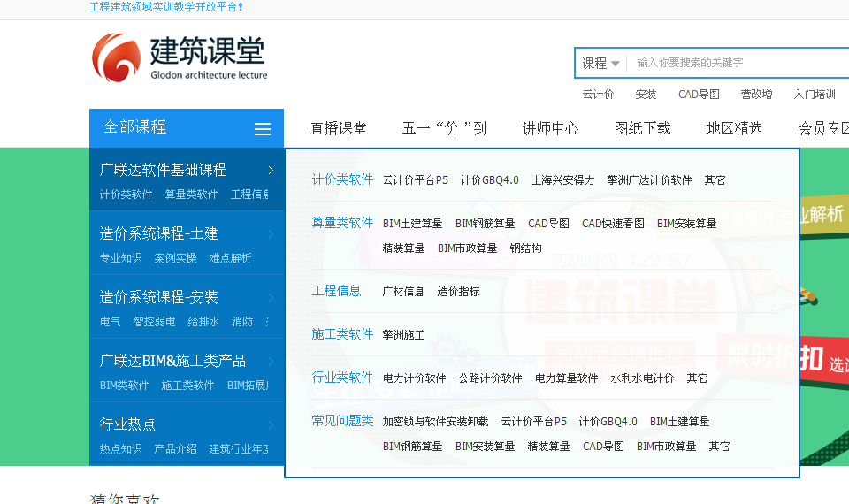Select 公路计价软件 course link

(490, 378)
